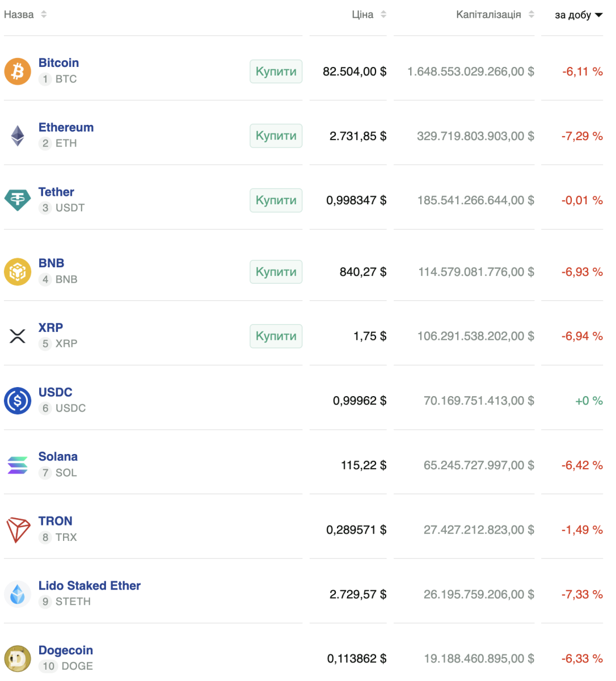This screenshot has height=681, width=616.
Task: Click the Dogecoin logo icon
Action: 18,659
